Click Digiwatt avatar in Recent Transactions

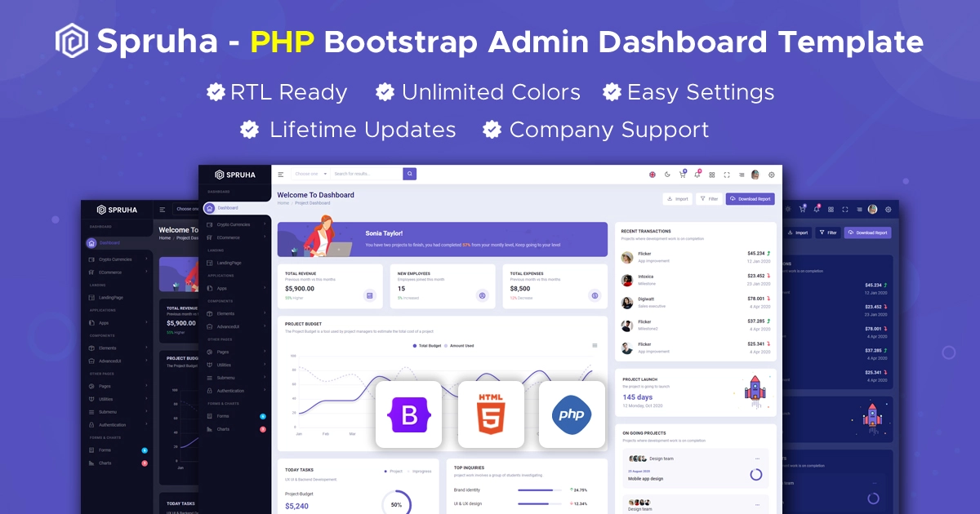click(627, 303)
